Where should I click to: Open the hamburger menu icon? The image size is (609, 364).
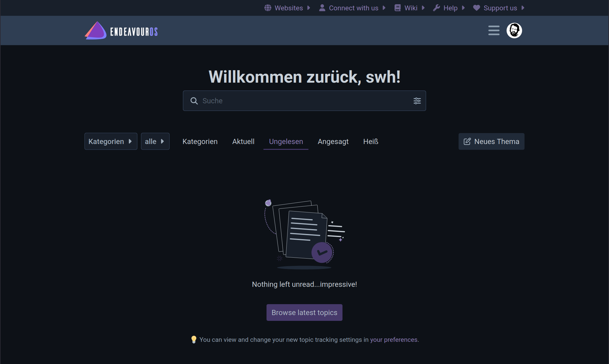[x=494, y=30]
